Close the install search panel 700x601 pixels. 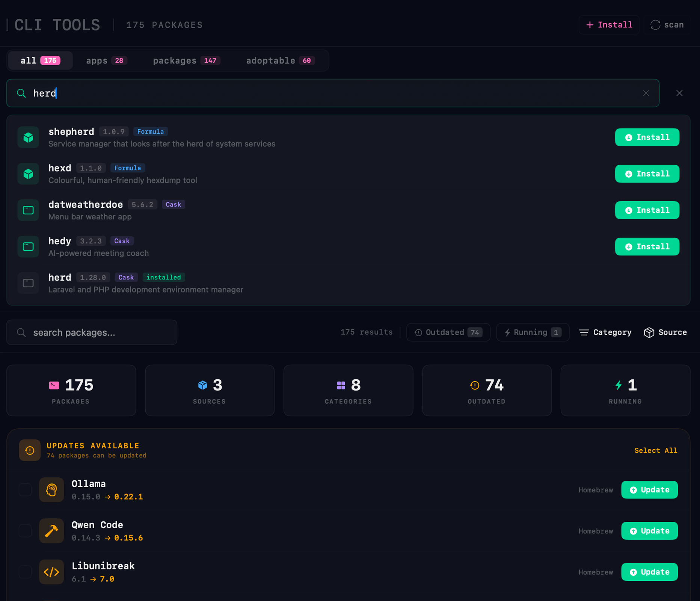pyautogui.click(x=679, y=93)
